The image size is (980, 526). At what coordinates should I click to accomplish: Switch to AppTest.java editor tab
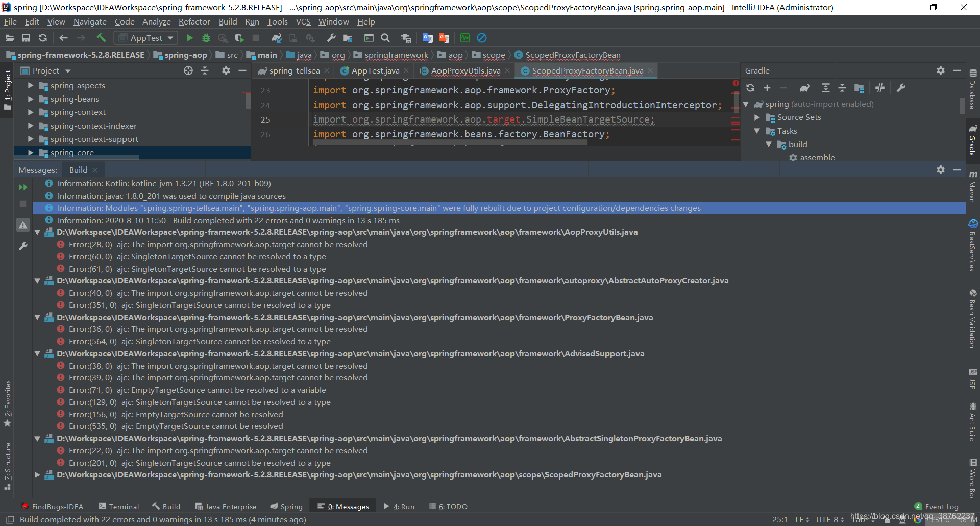[375, 70]
